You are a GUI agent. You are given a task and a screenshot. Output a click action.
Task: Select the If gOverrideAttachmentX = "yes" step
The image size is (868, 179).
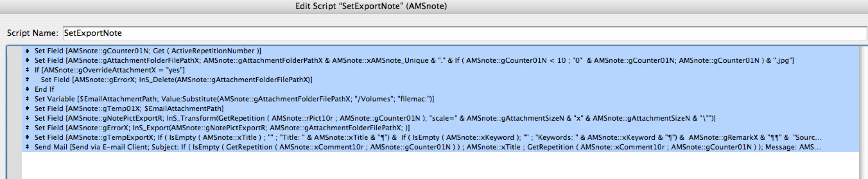[x=110, y=70]
